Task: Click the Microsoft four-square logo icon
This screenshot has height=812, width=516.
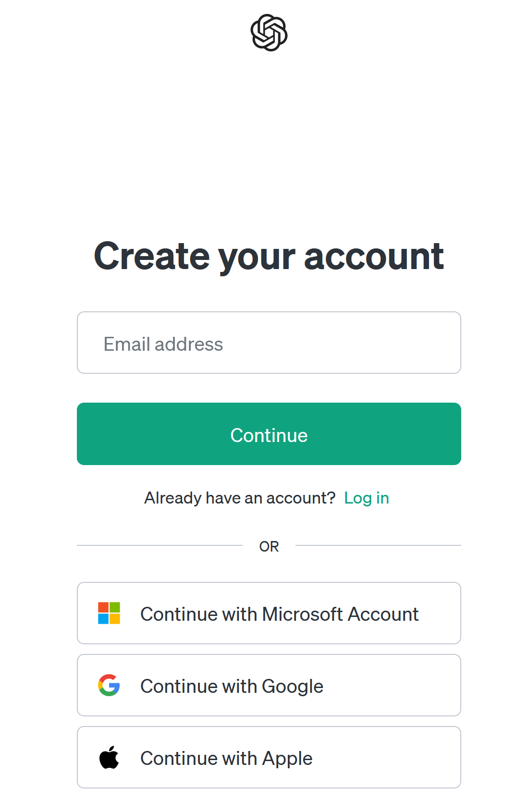Action: 109,613
